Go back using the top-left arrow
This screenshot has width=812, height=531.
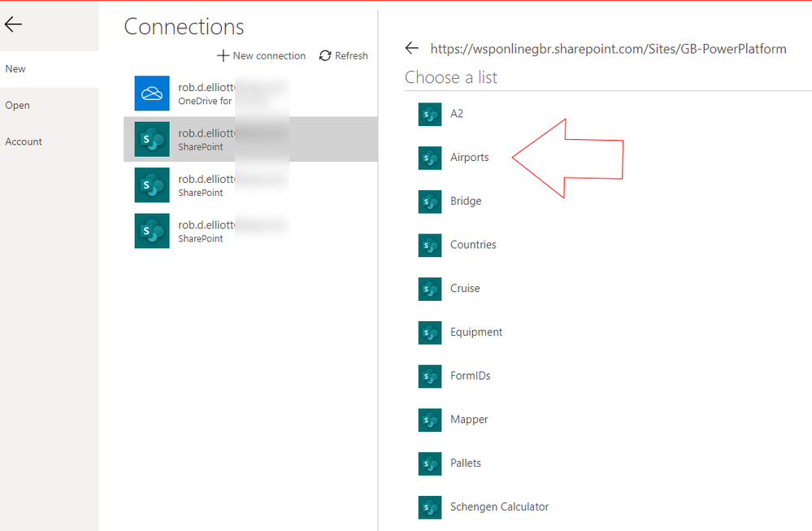pyautogui.click(x=13, y=24)
